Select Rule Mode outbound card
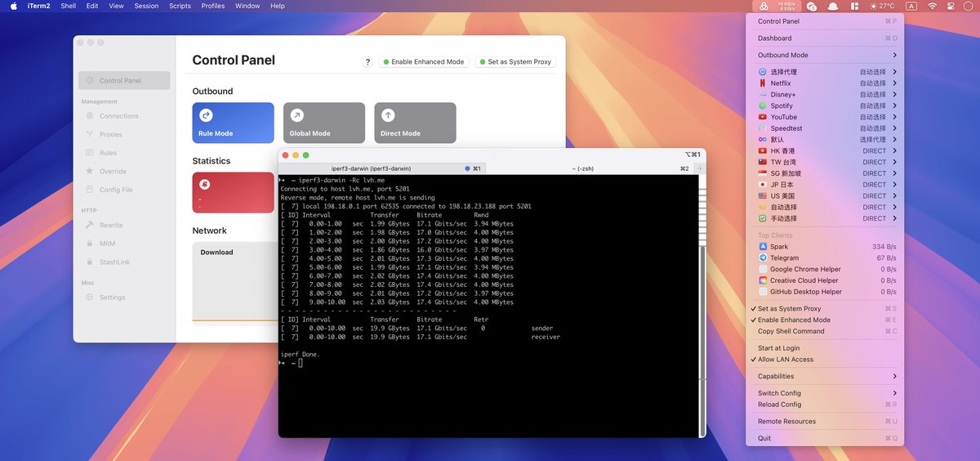 pyautogui.click(x=233, y=123)
